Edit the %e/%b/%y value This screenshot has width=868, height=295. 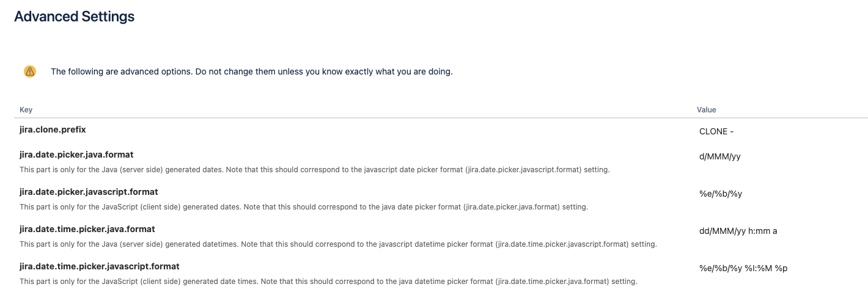point(720,194)
